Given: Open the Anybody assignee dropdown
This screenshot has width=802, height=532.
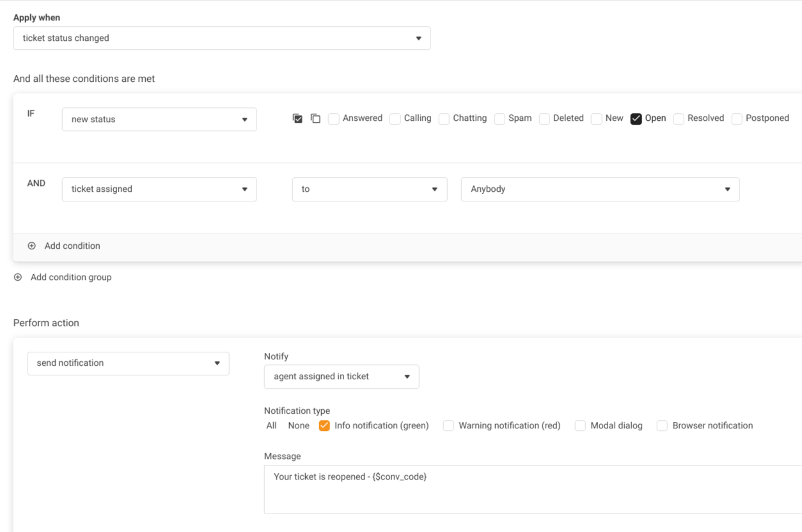Looking at the screenshot, I should (599, 189).
